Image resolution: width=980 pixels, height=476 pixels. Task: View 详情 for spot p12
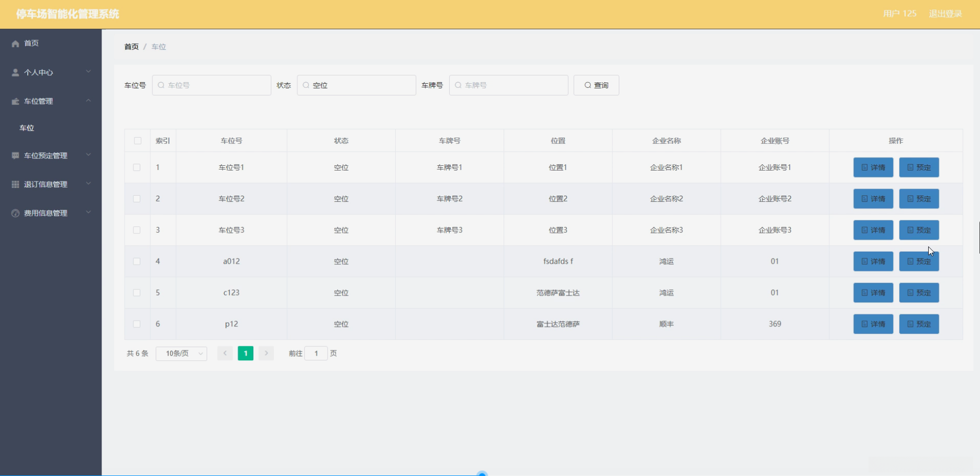(x=873, y=324)
